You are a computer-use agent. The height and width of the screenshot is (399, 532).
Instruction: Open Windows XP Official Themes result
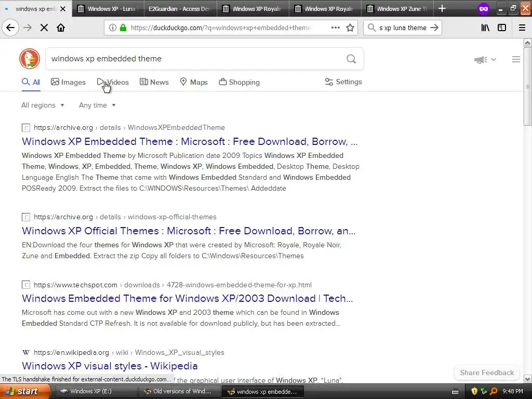[x=189, y=231]
